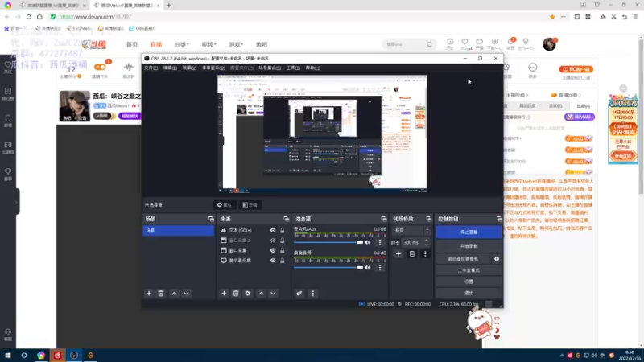The image size is (644, 362).
Task: Pop out the 来源 dock panel
Action: [x=287, y=219]
